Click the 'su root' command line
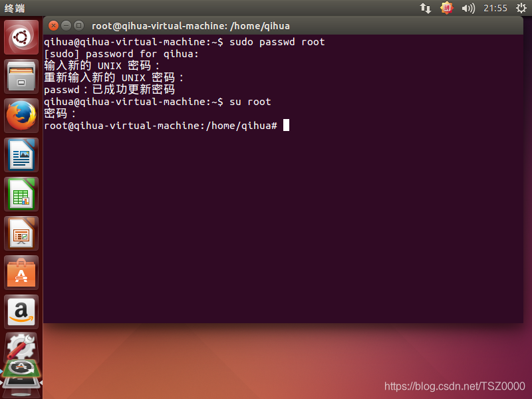The height and width of the screenshot is (399, 532). pos(158,102)
